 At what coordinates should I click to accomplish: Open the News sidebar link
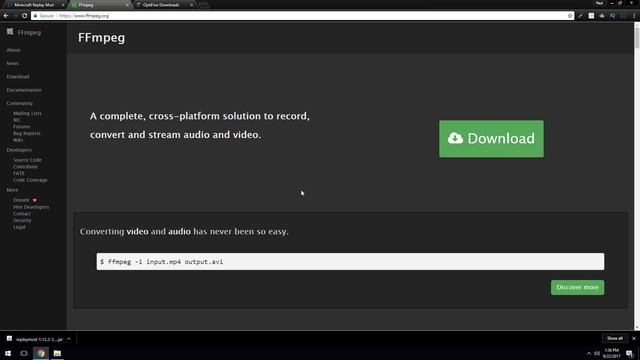[12, 63]
